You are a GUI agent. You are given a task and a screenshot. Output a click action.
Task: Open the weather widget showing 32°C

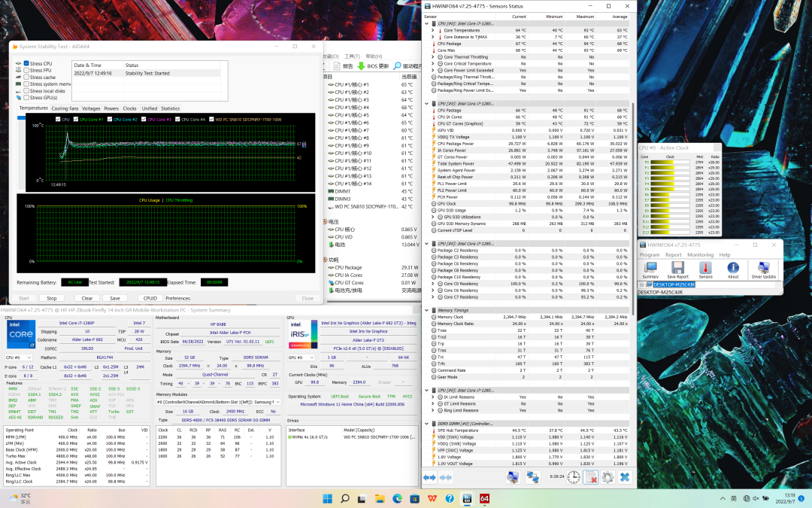pyautogui.click(x=20, y=498)
